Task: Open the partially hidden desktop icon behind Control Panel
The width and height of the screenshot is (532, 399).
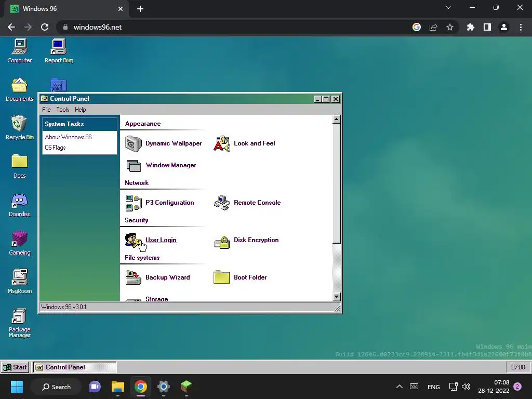Action: 58,85
